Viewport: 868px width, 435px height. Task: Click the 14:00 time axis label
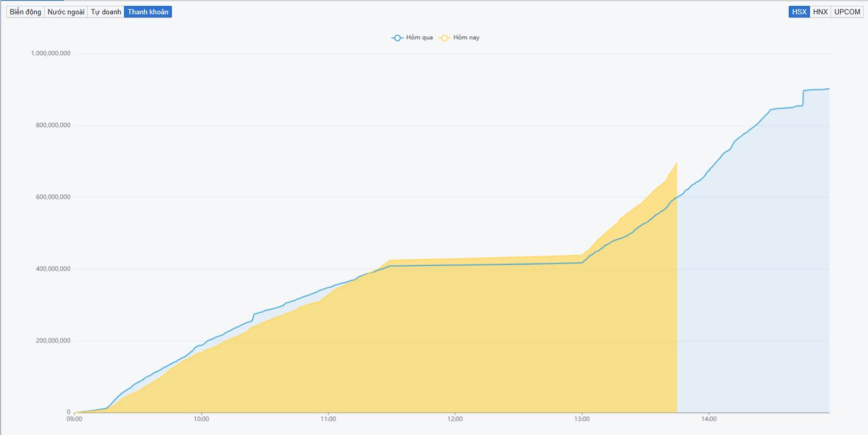pyautogui.click(x=709, y=419)
